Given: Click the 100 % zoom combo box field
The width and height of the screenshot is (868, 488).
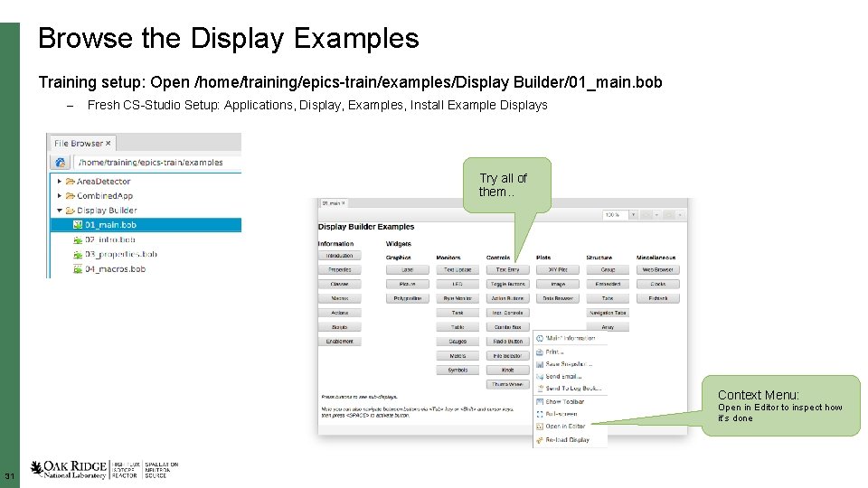Looking at the screenshot, I should coord(616,215).
